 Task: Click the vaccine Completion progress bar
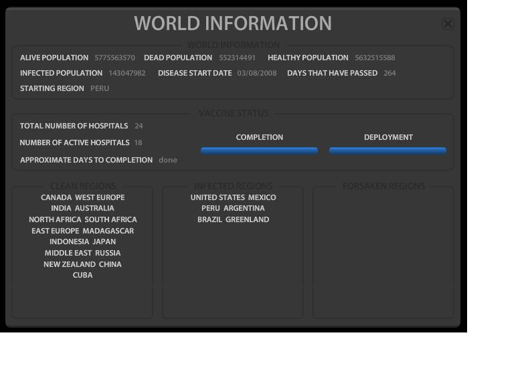pos(259,151)
